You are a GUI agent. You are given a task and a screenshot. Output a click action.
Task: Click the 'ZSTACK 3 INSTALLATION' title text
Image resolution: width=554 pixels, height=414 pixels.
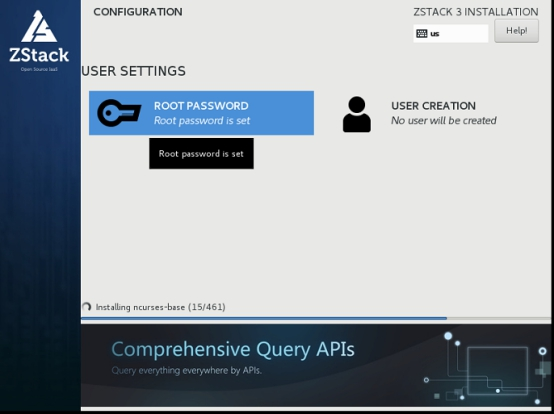point(476,12)
